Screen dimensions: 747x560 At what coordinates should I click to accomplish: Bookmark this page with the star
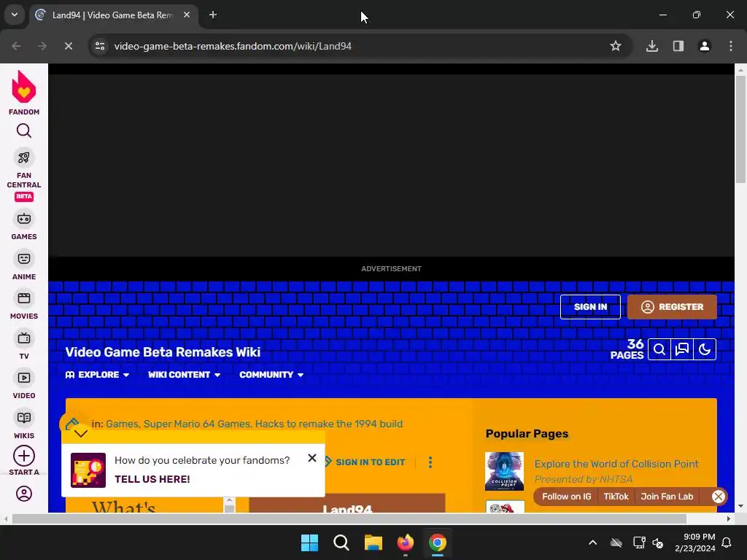click(616, 46)
